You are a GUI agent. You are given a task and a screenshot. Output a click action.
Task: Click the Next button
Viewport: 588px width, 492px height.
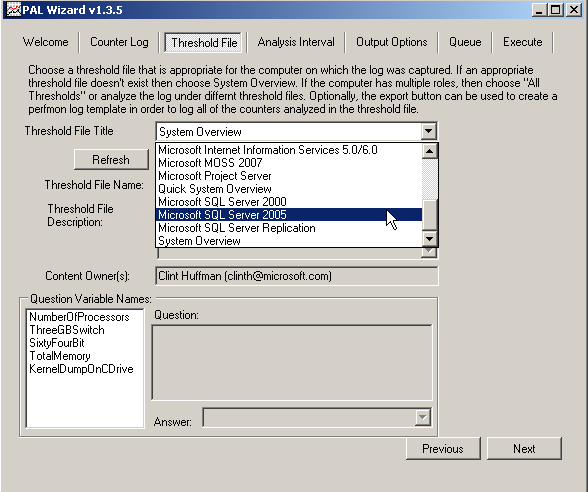tap(524, 448)
